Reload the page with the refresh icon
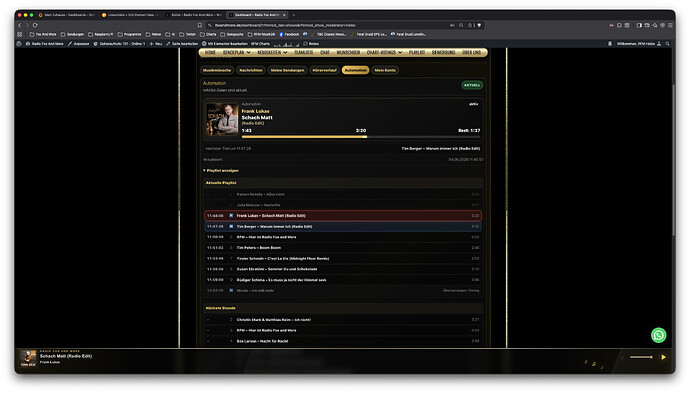This screenshot has height=393, width=690. (x=35, y=26)
